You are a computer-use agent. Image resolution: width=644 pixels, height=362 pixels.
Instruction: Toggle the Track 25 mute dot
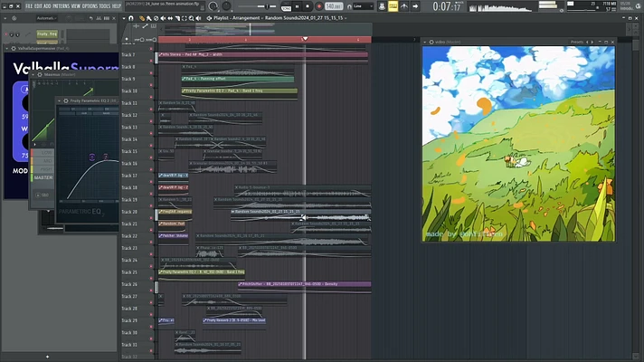151,278
